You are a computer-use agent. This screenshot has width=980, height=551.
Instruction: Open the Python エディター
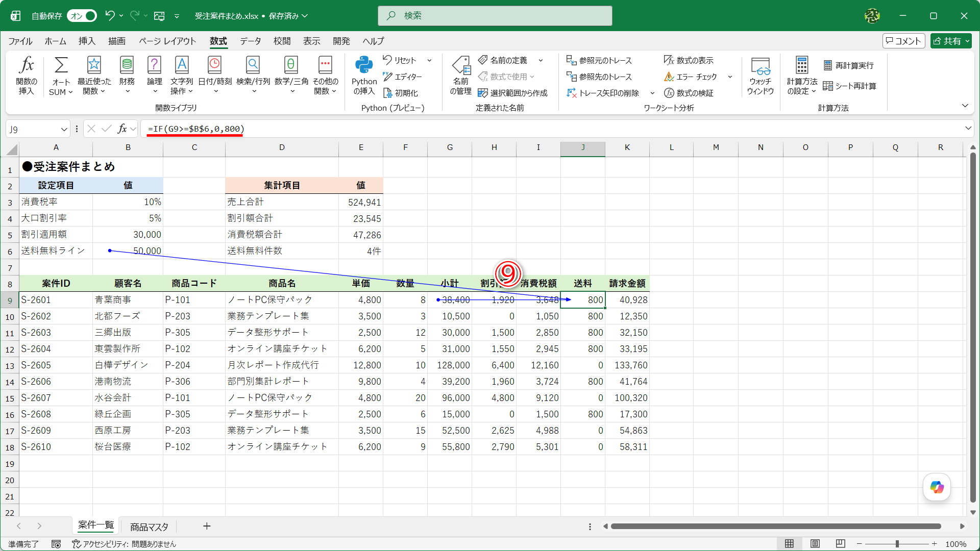[403, 77]
